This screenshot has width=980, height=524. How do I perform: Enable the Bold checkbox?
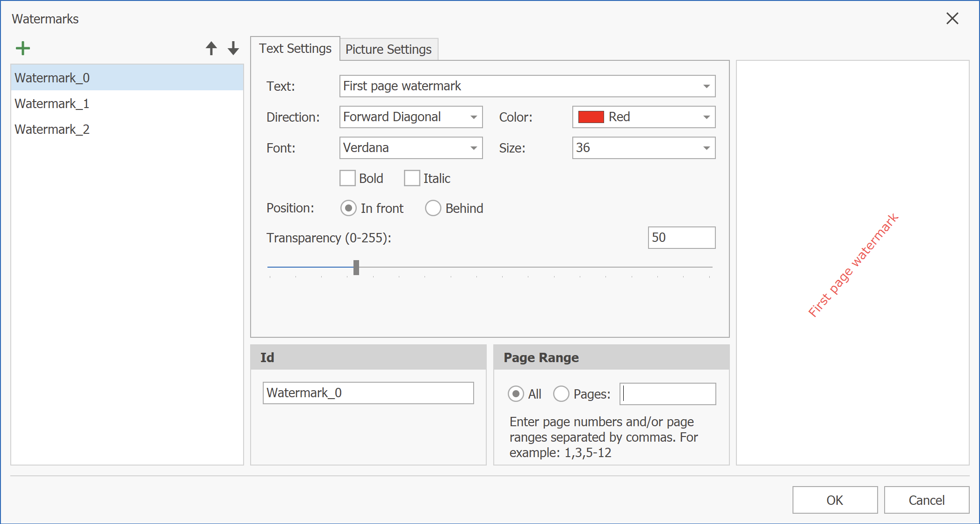[347, 178]
